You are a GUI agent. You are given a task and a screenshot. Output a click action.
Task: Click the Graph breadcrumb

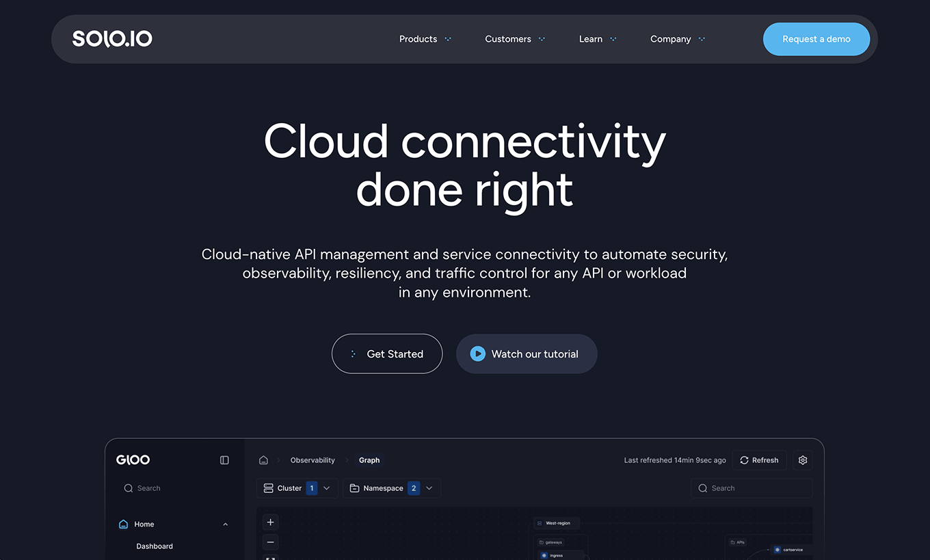coord(369,460)
